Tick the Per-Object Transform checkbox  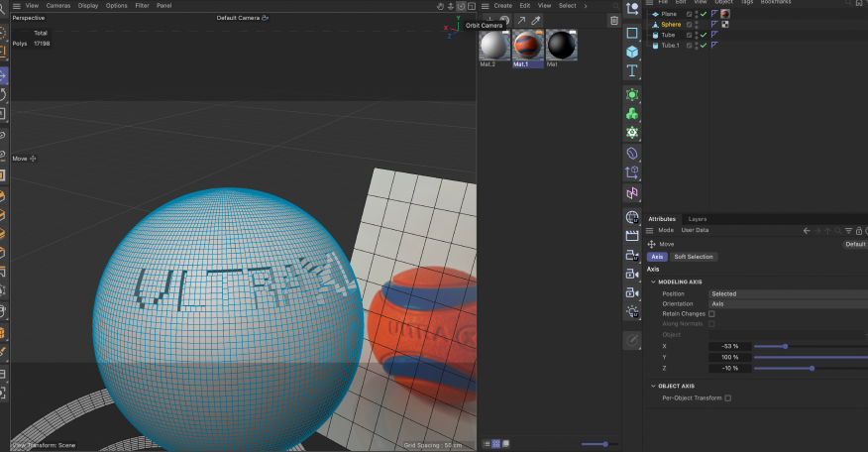[x=728, y=397]
